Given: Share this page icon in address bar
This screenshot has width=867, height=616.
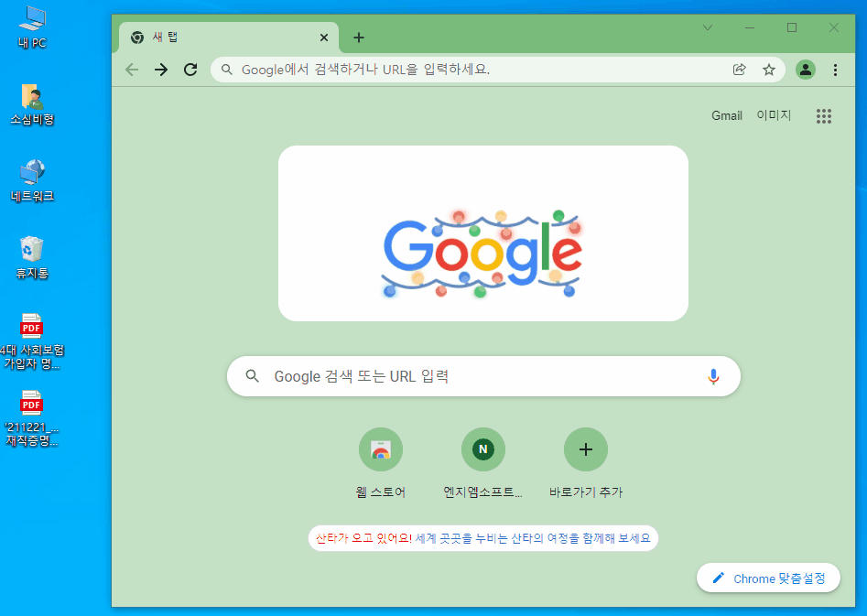Looking at the screenshot, I should point(739,70).
